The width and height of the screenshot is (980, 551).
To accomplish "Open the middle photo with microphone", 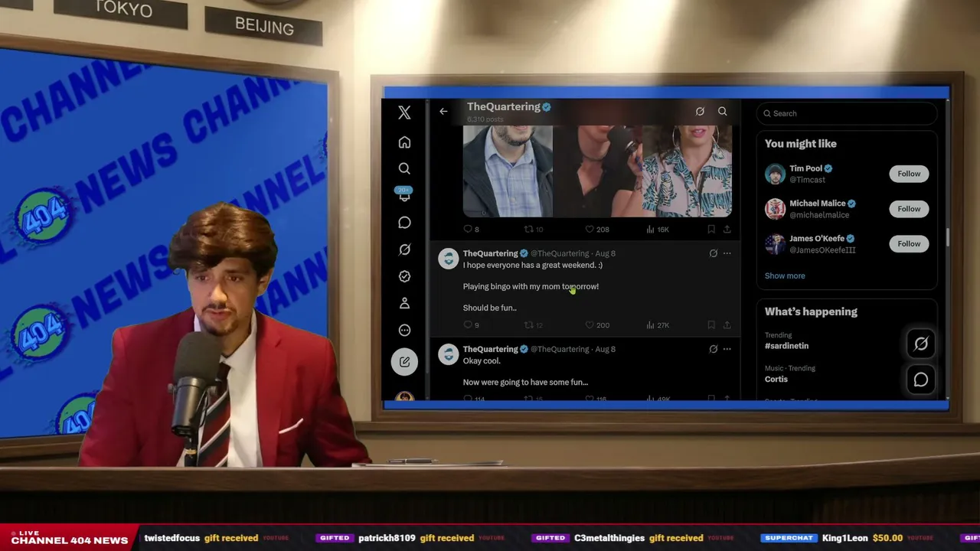I will (597, 171).
